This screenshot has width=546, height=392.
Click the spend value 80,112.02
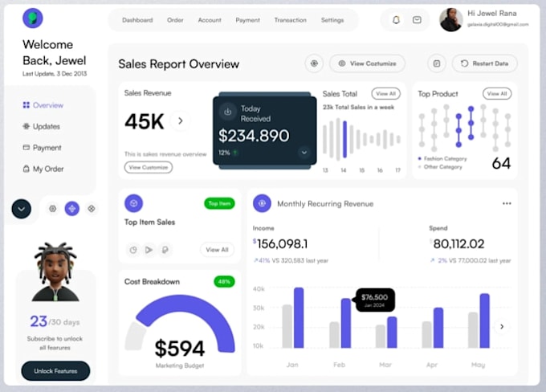click(458, 244)
